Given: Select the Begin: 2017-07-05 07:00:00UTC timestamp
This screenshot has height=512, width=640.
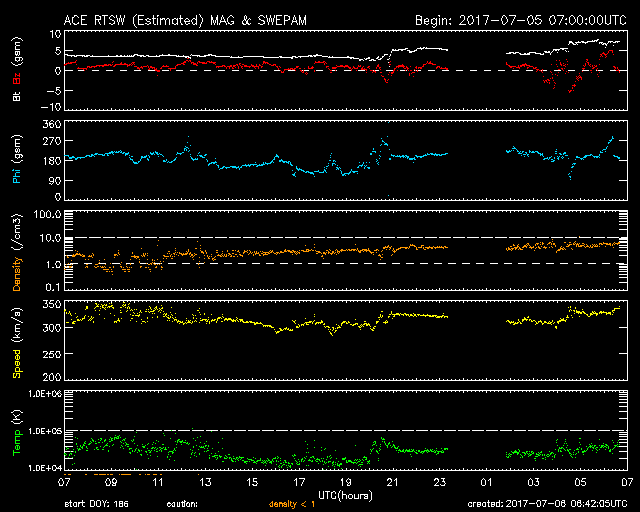Looking at the screenshot, I should click(x=521, y=20).
